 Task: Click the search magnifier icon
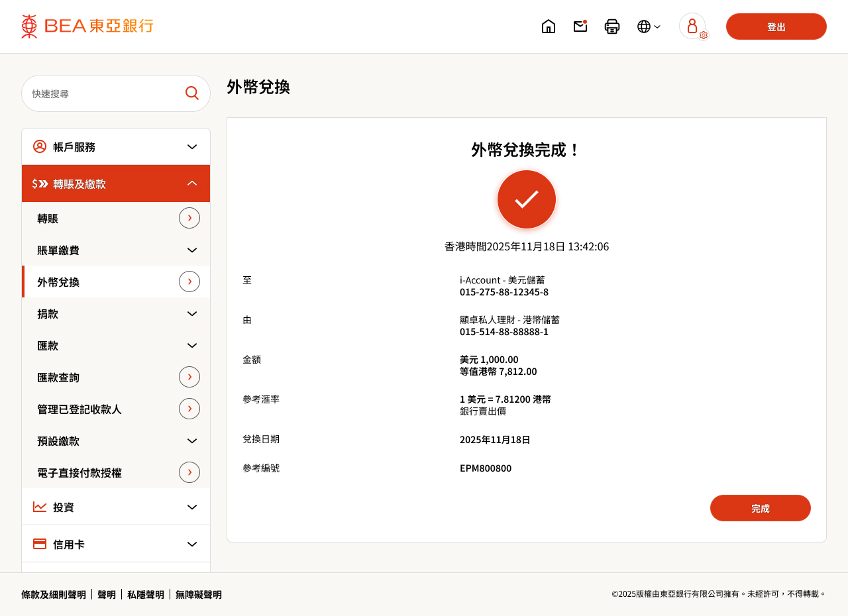click(191, 93)
